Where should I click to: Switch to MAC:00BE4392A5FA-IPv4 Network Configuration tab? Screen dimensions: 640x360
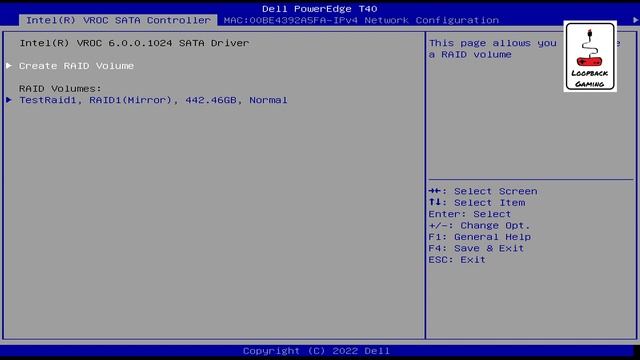point(361,20)
